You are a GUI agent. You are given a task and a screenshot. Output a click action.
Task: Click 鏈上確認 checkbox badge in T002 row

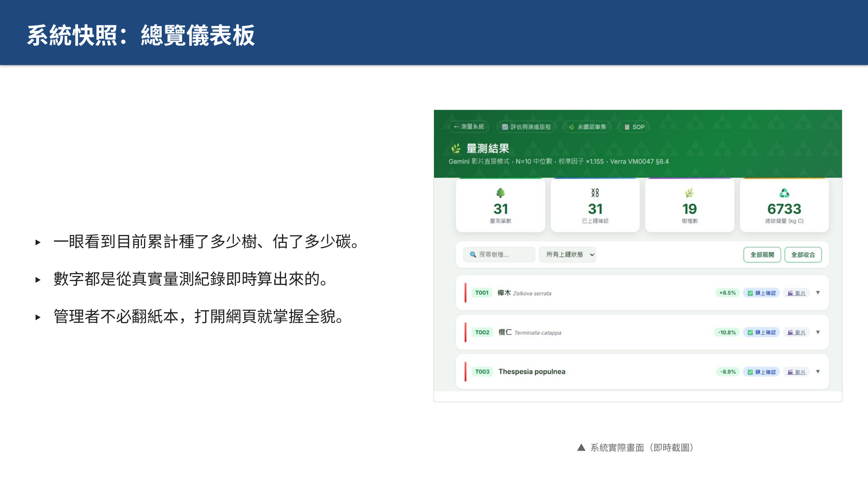click(x=761, y=332)
